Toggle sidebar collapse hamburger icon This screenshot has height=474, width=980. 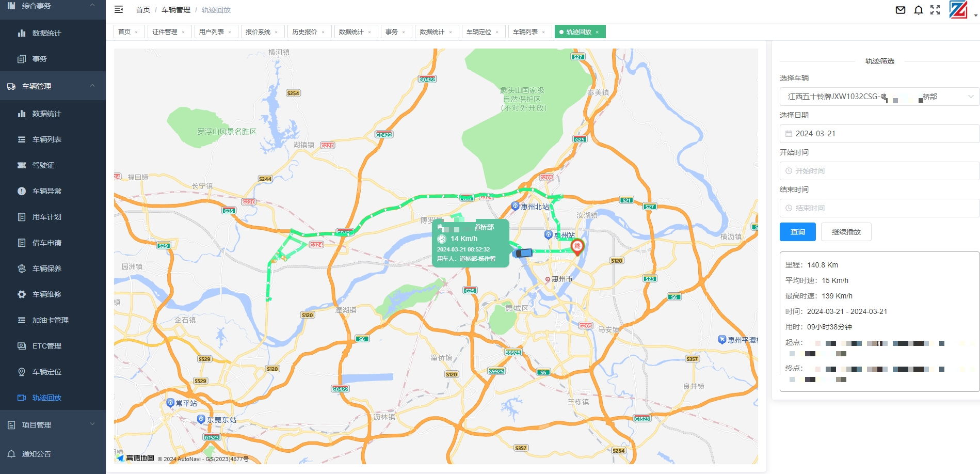(x=119, y=9)
